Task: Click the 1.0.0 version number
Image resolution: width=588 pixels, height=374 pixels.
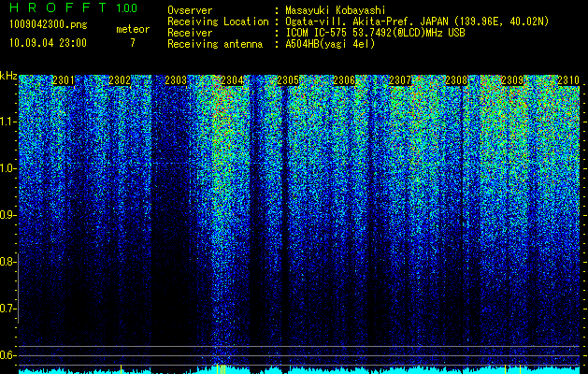Action: click(126, 7)
